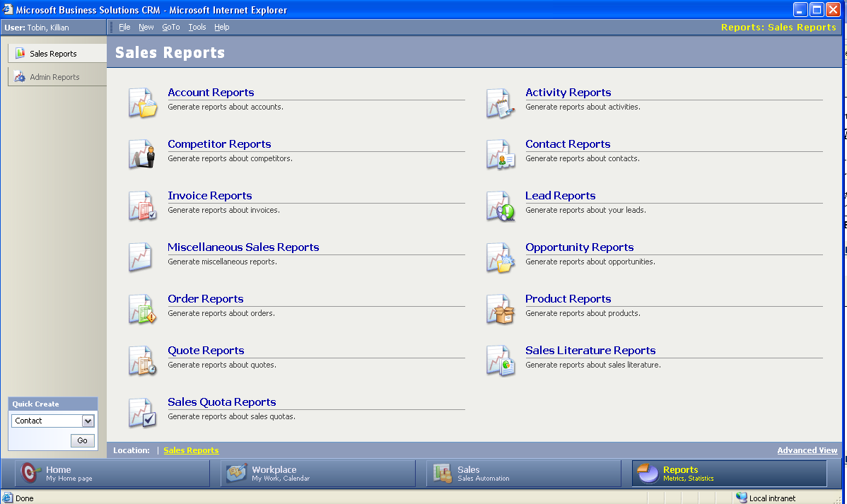Open the Activity Reports link

click(568, 93)
